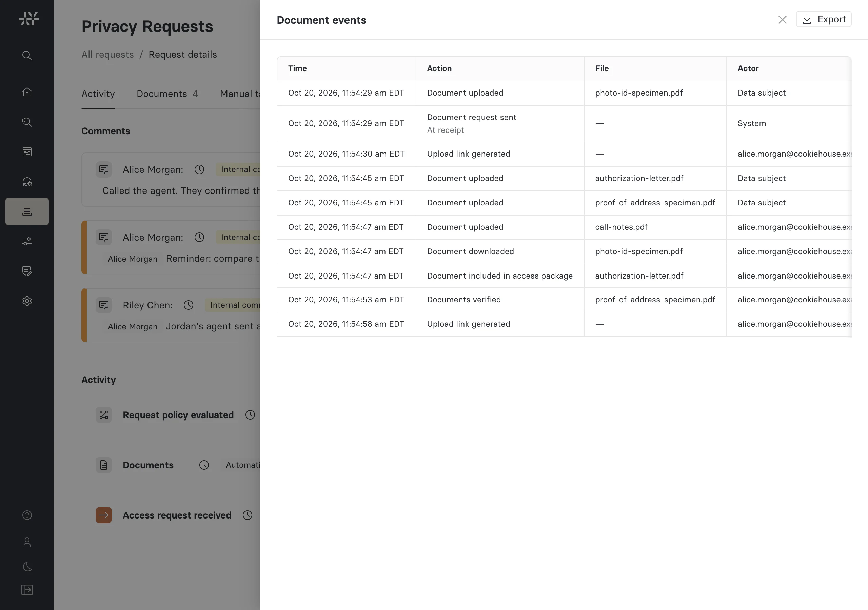Click call-notes.pdf file cell
Screen dimensions: 868x610
[655, 227]
